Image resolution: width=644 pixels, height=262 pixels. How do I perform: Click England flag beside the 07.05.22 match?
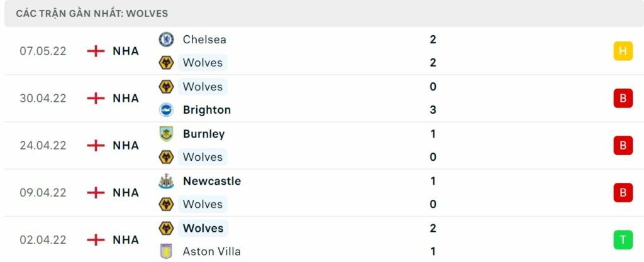(x=96, y=51)
